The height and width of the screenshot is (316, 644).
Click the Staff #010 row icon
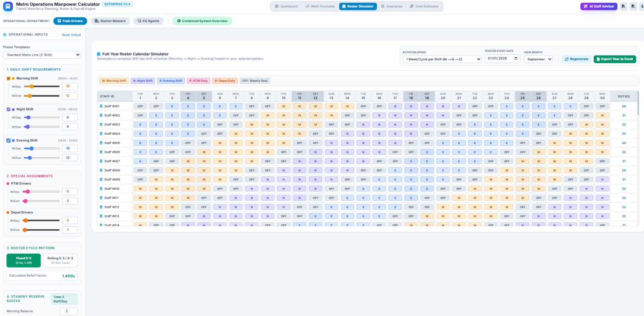coord(101,189)
